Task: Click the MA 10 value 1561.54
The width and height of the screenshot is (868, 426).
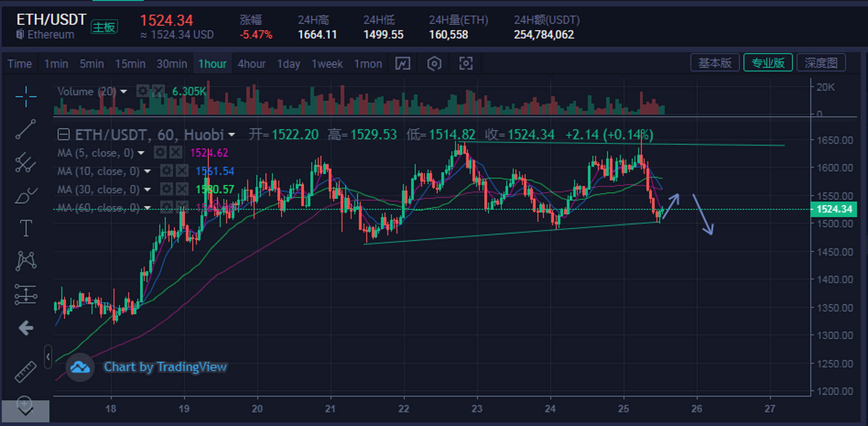Action: tap(215, 171)
